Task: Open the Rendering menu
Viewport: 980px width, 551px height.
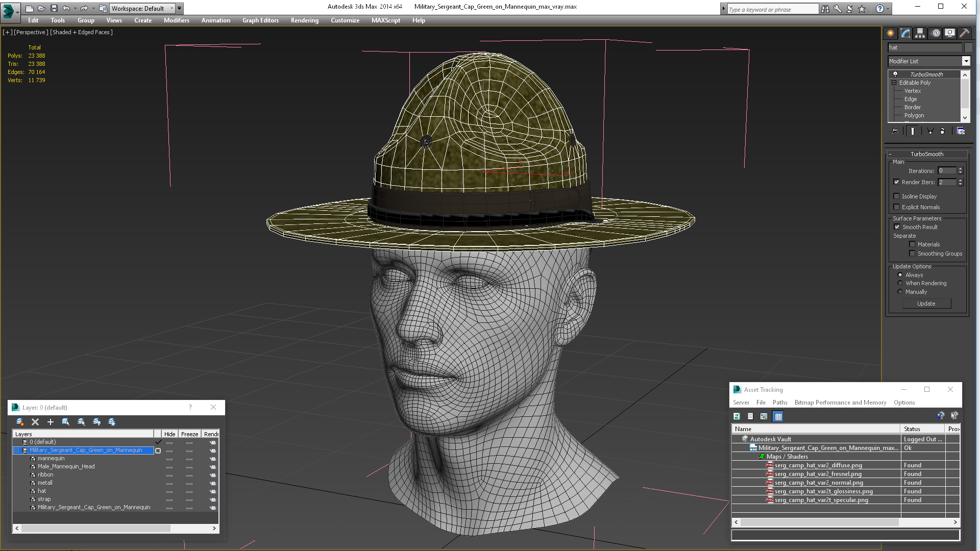Action: pos(304,20)
